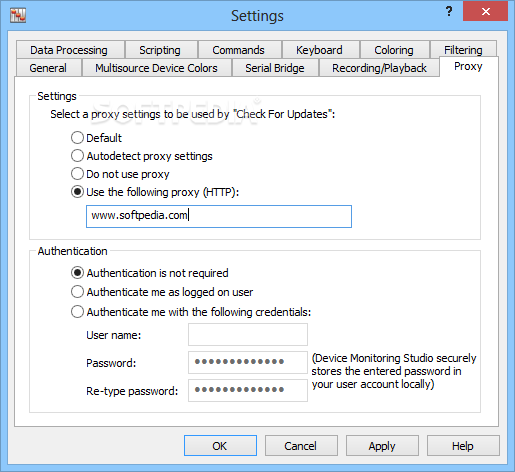
Task: Click the Password input field
Action: point(248,362)
